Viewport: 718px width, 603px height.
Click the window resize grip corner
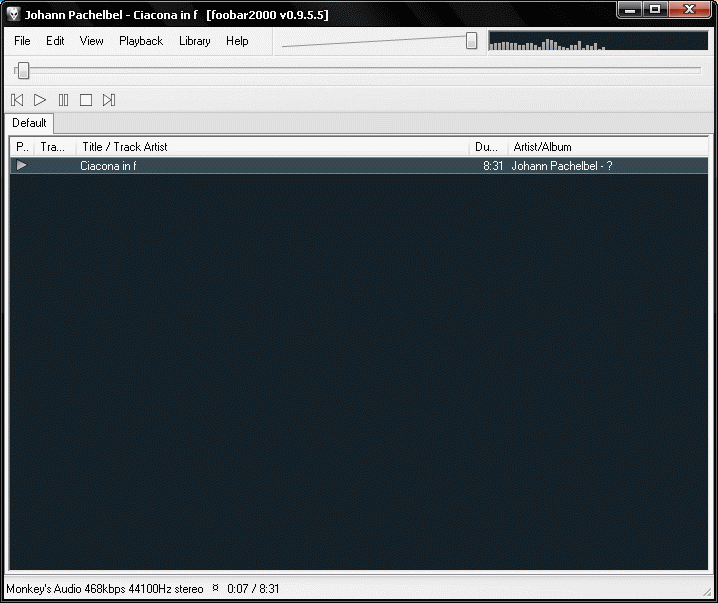[707, 592]
